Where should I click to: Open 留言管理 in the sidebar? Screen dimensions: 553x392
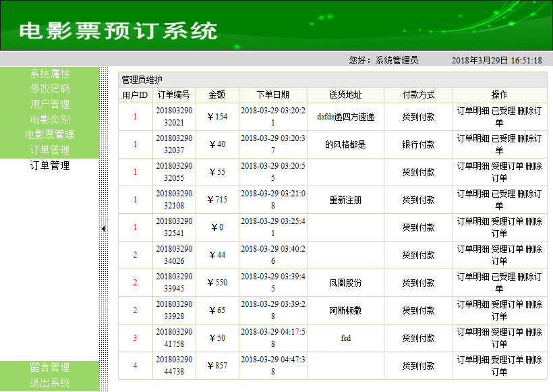tap(50, 367)
